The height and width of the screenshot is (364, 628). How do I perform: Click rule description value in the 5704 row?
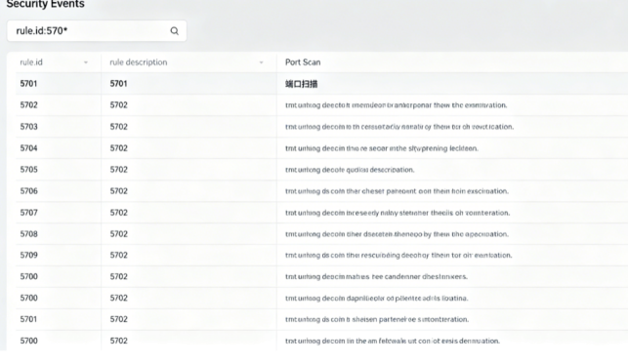(x=118, y=148)
